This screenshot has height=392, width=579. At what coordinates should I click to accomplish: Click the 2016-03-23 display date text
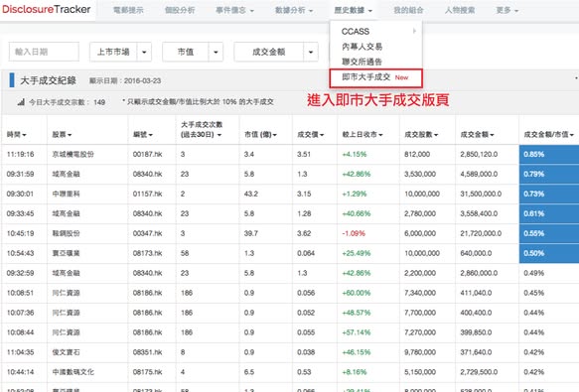[x=143, y=80]
